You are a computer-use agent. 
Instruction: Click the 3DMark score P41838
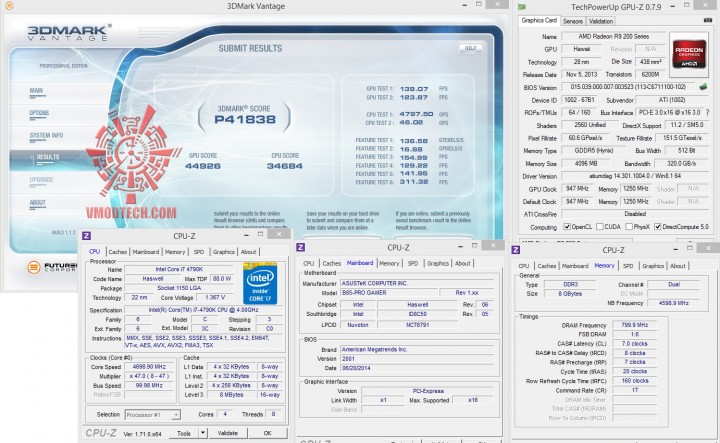point(245,120)
